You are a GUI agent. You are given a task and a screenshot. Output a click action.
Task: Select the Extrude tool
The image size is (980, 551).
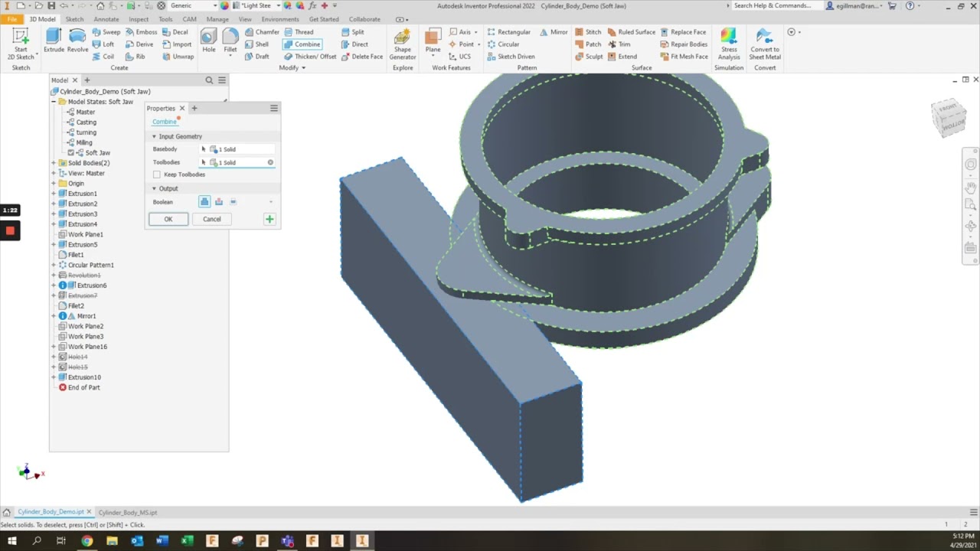(x=54, y=38)
